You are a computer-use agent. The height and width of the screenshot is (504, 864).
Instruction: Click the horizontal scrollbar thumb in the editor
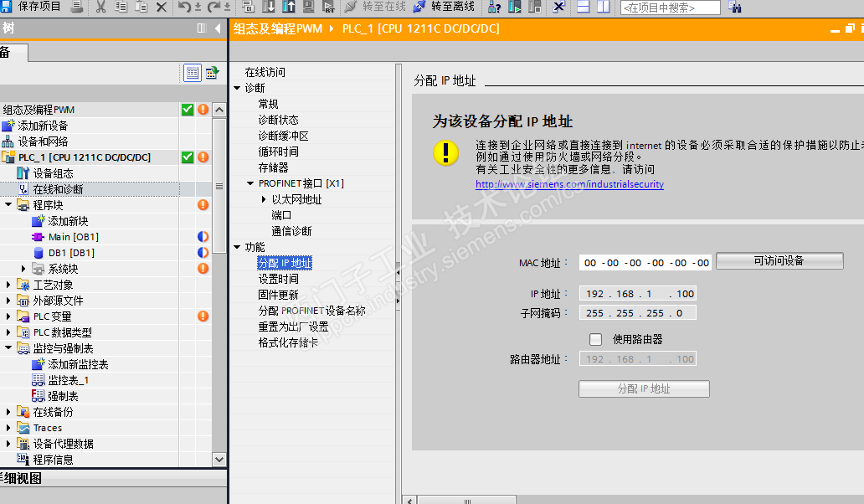pos(467,501)
